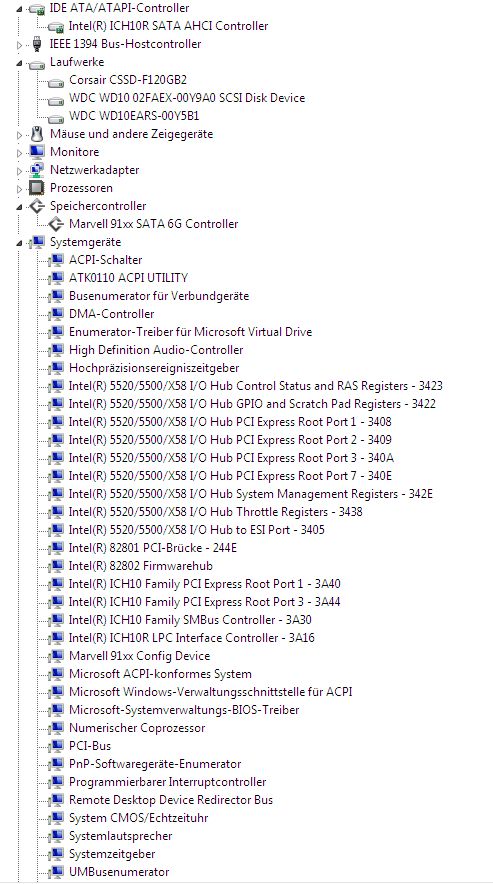Image resolution: width=493 pixels, height=884 pixels.
Task: Collapse the IDE ATA/ATAPI-Controller category
Action: tap(19, 8)
